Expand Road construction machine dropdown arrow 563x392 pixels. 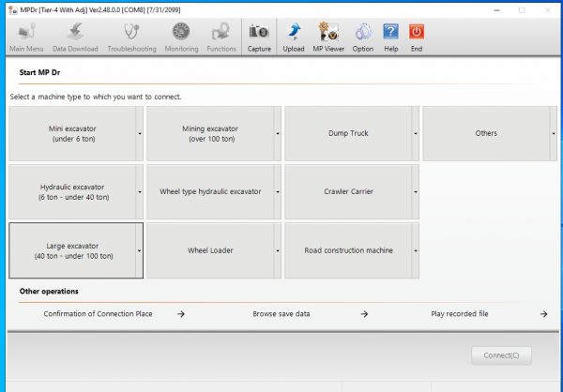(x=416, y=250)
